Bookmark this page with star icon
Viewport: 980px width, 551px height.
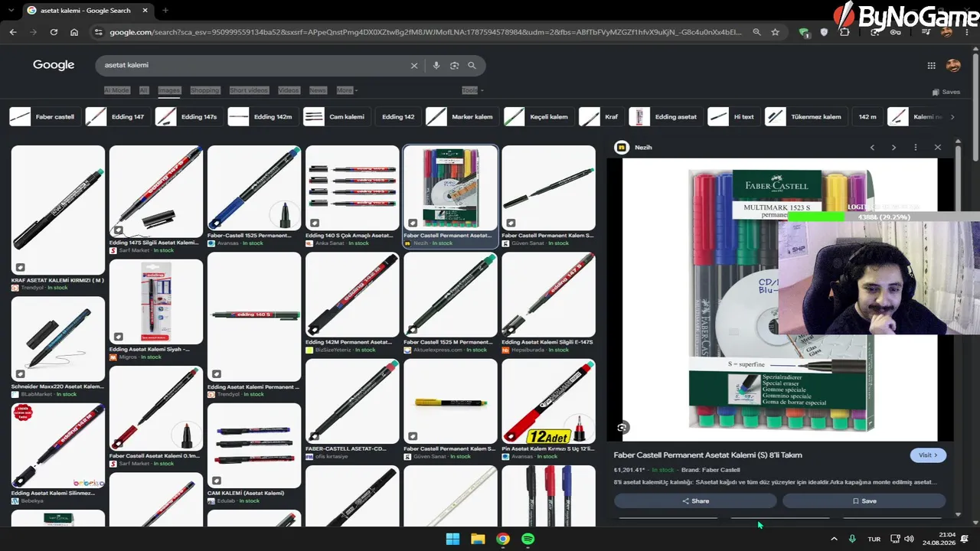[x=776, y=32]
